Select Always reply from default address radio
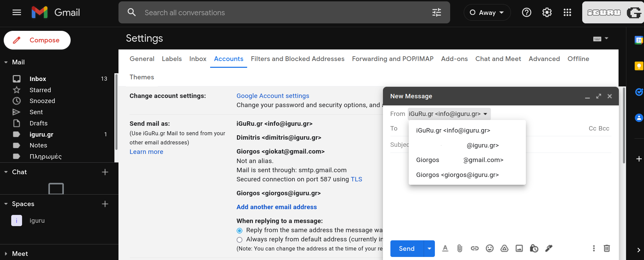644x260 pixels. tap(239, 240)
